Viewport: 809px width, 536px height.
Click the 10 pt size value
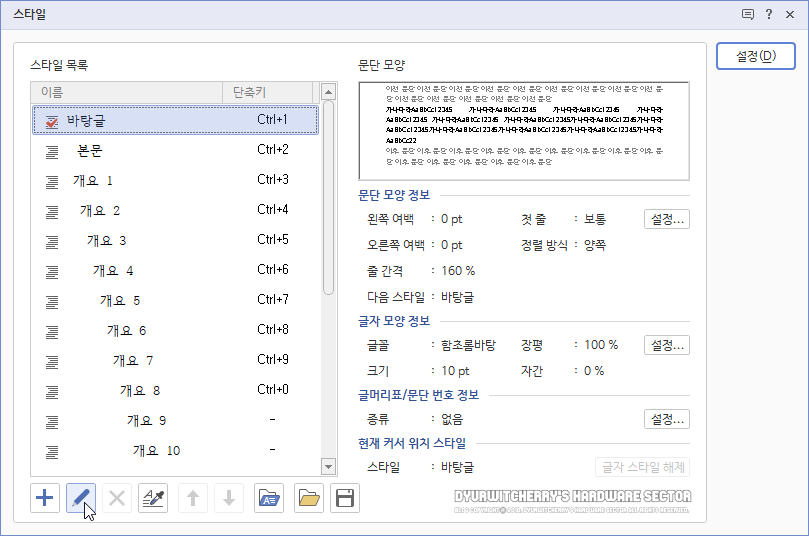point(455,371)
